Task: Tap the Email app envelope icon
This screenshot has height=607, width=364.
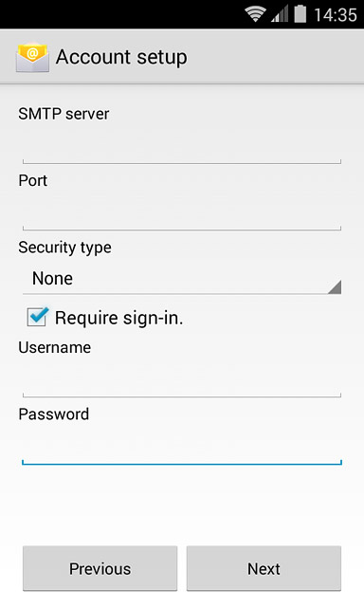Action: tap(32, 57)
